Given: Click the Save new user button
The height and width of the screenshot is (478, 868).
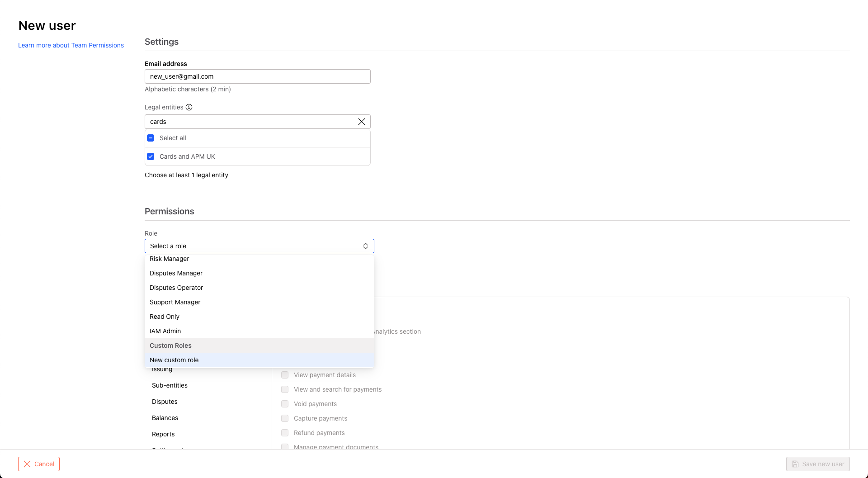Looking at the screenshot, I should [818, 464].
